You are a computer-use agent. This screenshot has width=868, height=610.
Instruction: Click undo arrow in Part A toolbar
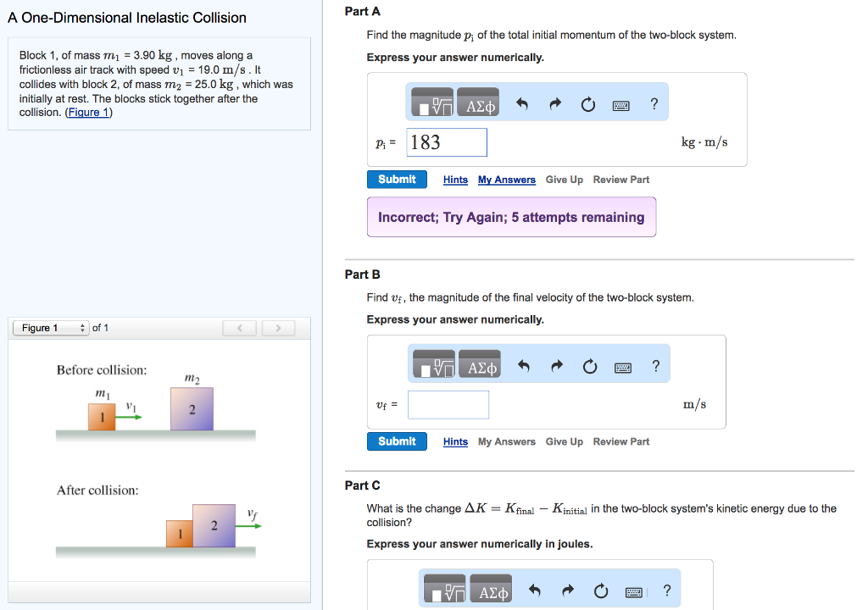[x=522, y=104]
